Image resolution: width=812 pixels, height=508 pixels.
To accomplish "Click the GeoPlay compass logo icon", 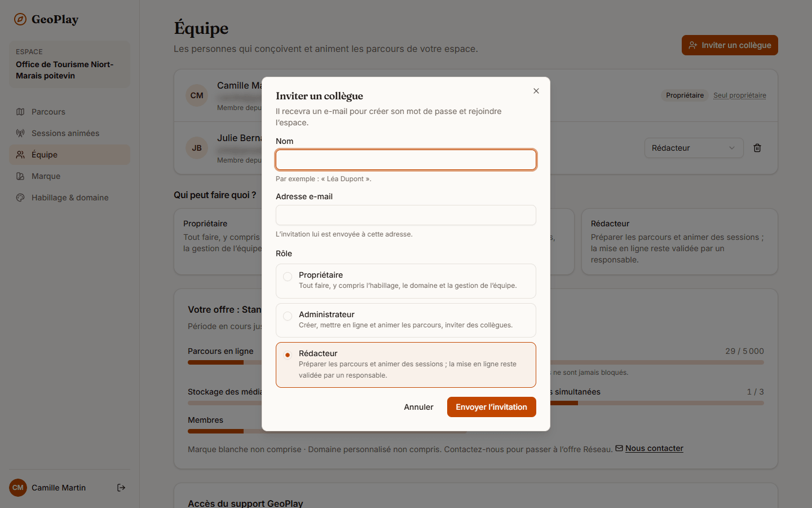I will coord(20,19).
